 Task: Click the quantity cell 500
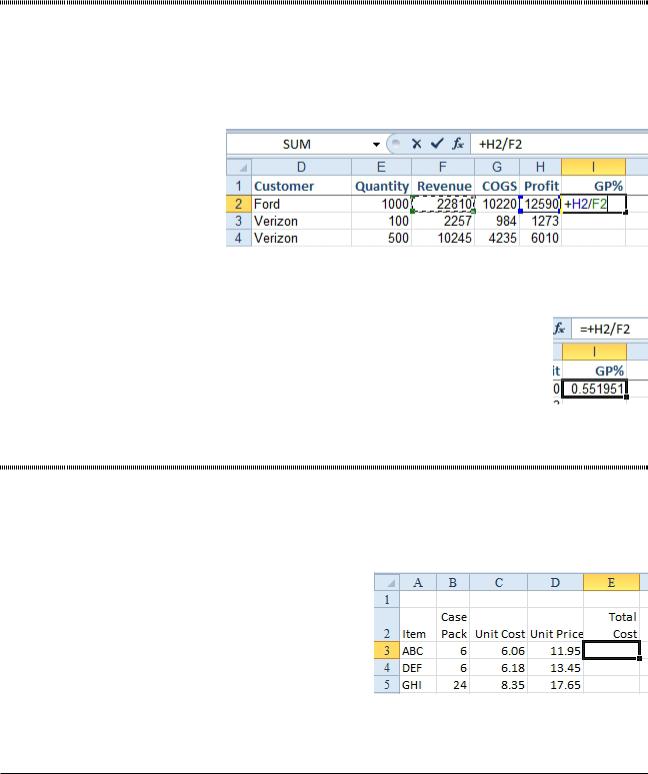pos(381,238)
